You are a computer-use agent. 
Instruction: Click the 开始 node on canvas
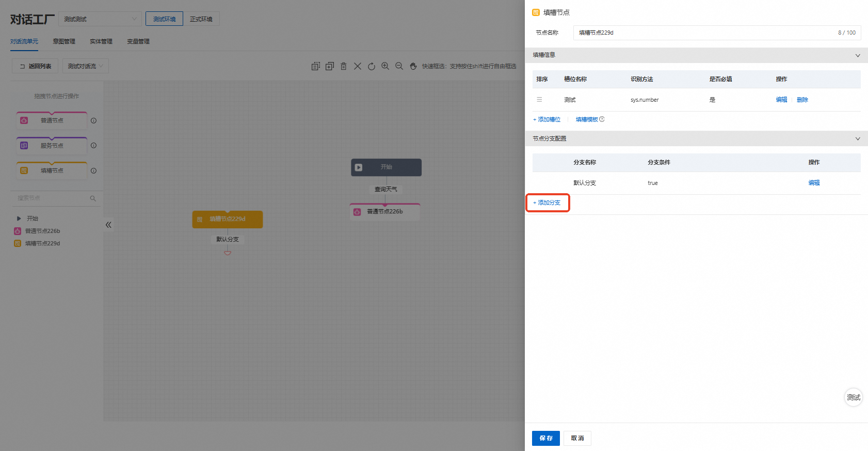point(386,167)
